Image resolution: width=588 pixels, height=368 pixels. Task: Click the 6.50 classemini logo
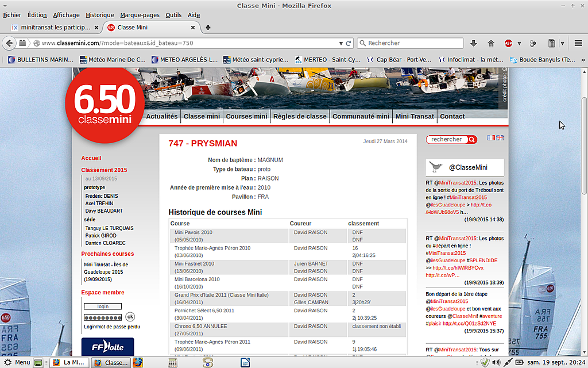105,104
